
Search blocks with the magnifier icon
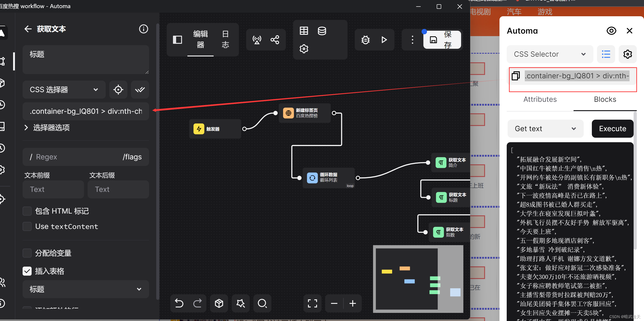[x=262, y=303]
